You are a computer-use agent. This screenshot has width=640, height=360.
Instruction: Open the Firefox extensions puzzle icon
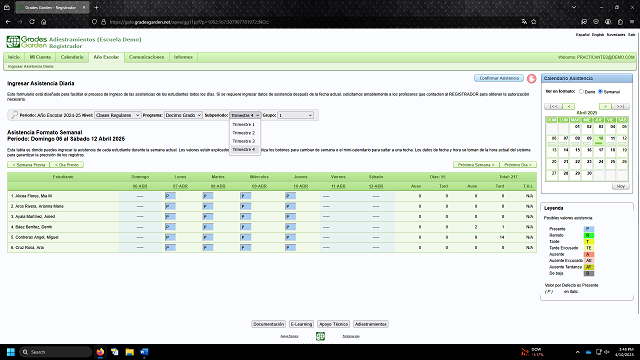coord(620,22)
